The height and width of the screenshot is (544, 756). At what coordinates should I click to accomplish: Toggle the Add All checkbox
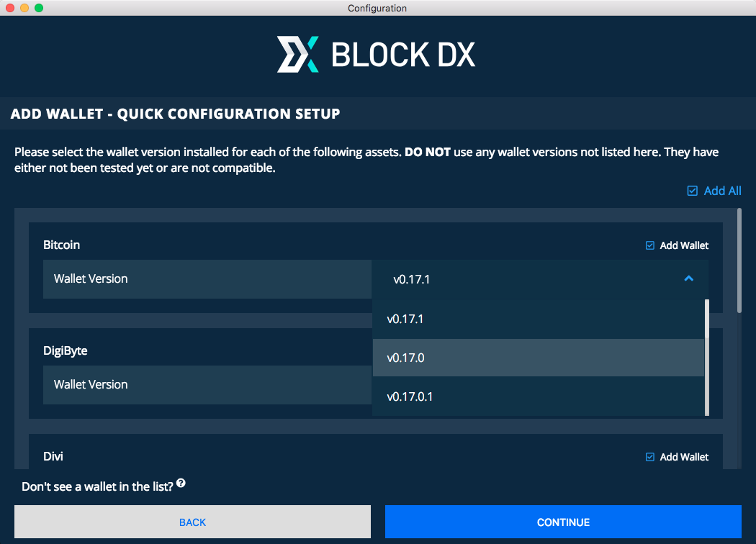[x=693, y=191]
